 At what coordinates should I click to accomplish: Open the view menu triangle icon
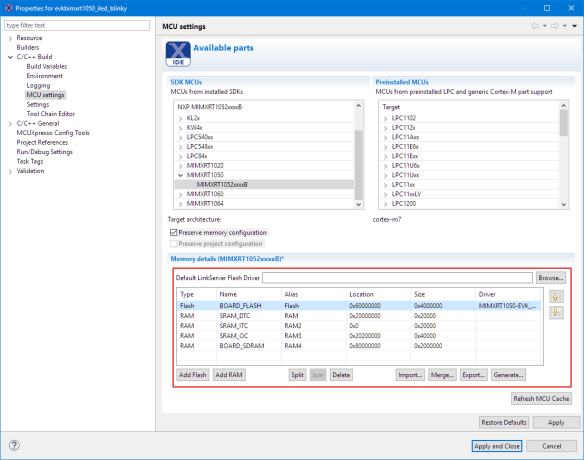[575, 26]
